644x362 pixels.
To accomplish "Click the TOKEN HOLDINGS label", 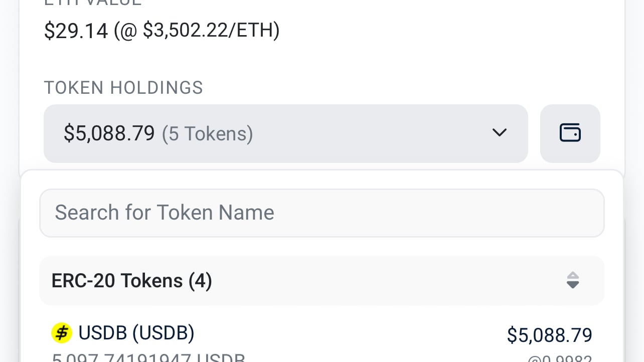I will point(123,88).
